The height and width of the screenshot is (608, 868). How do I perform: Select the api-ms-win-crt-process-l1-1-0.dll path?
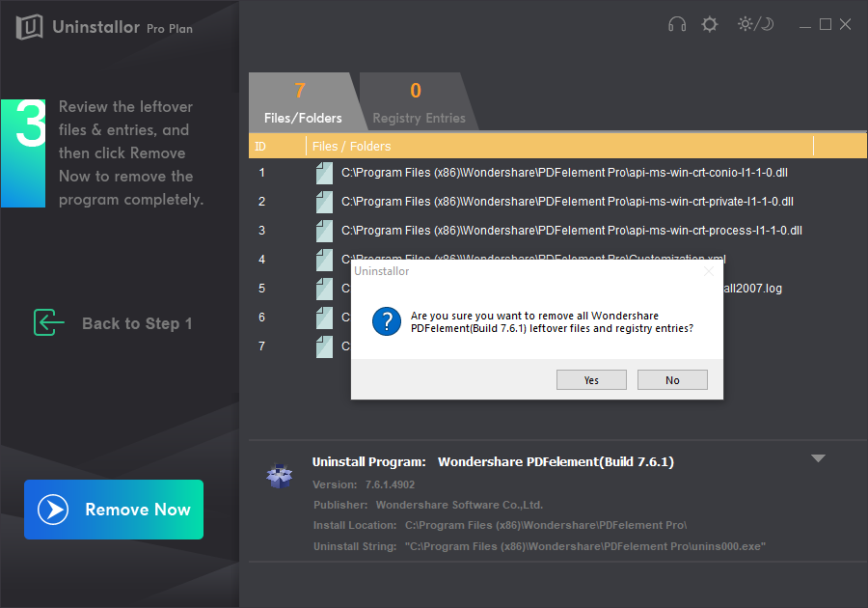(572, 231)
